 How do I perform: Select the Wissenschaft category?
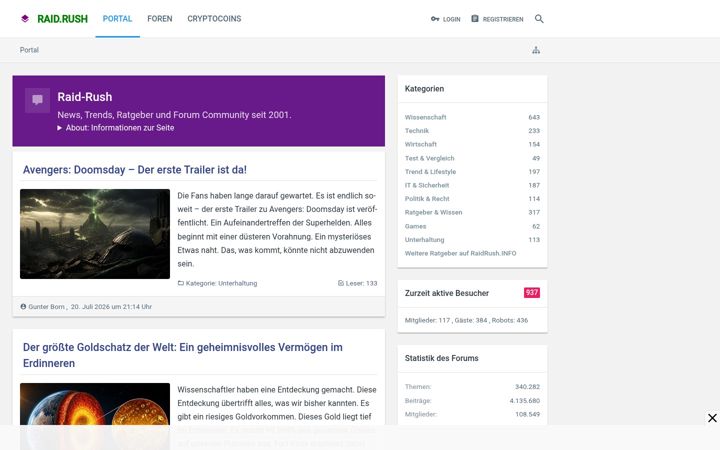[x=425, y=117]
